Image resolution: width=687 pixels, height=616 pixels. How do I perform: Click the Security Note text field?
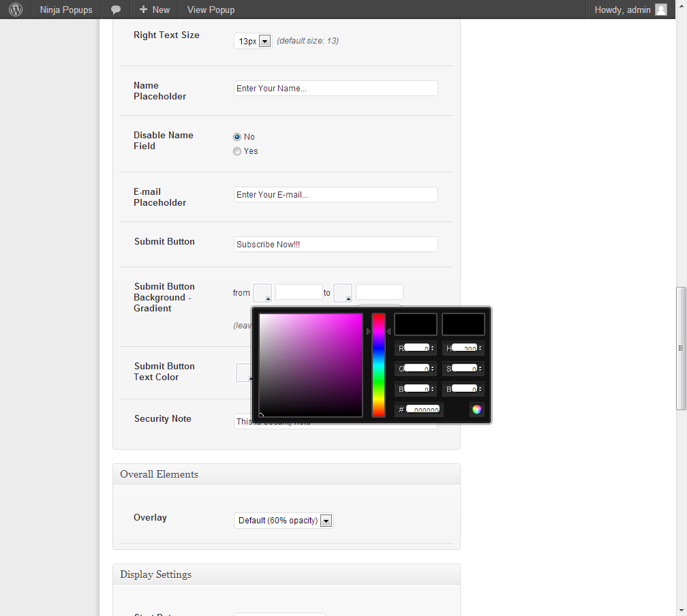[335, 422]
